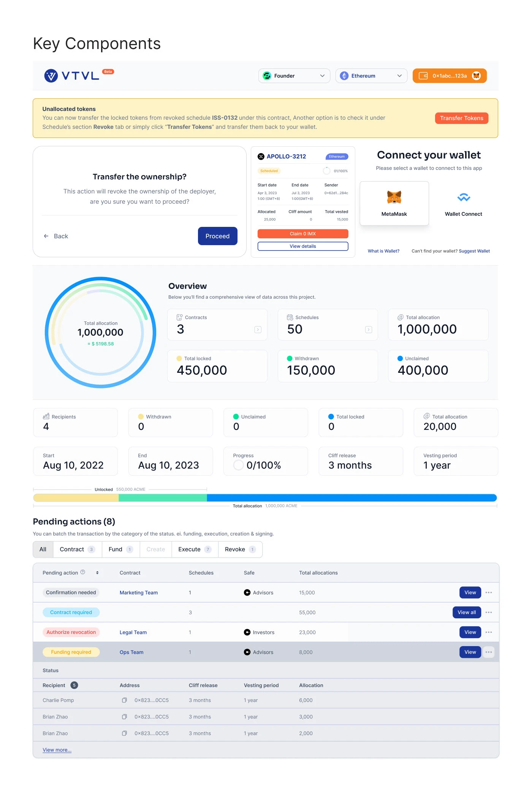Copy Charlie Pomp's wallet address
Image resolution: width=532 pixels, height=792 pixels.
click(x=124, y=700)
